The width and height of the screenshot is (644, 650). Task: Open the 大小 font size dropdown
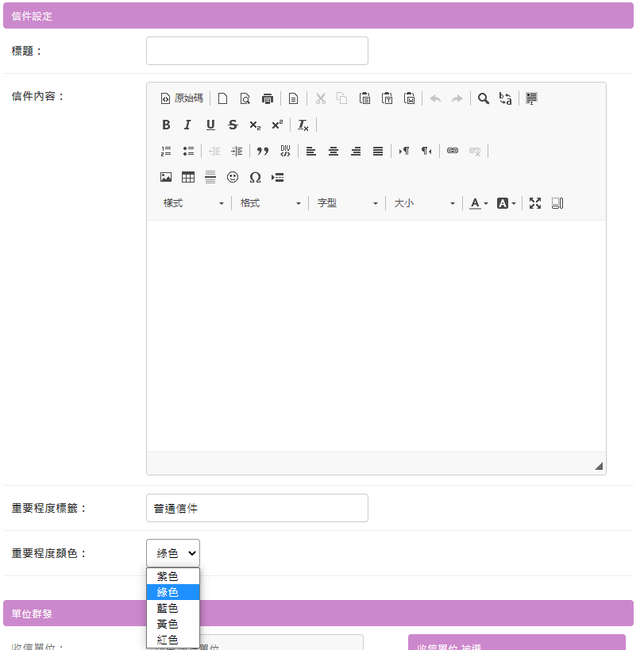click(425, 203)
